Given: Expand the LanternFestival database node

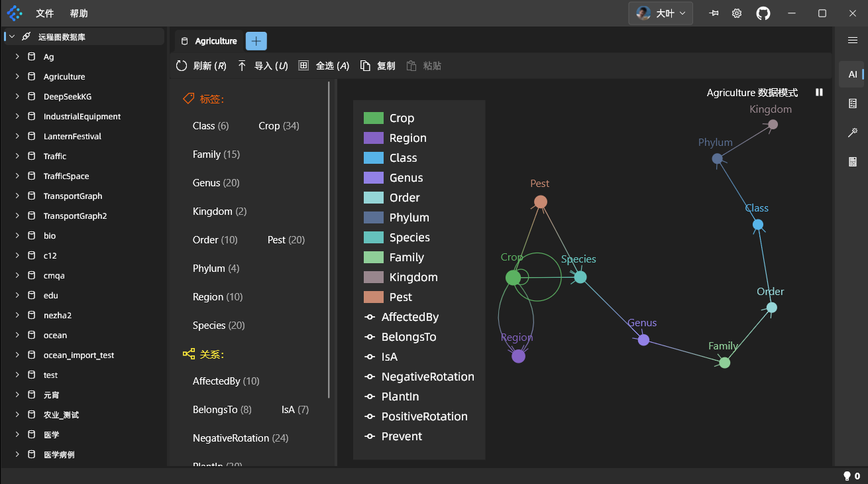Looking at the screenshot, I should pos(17,136).
